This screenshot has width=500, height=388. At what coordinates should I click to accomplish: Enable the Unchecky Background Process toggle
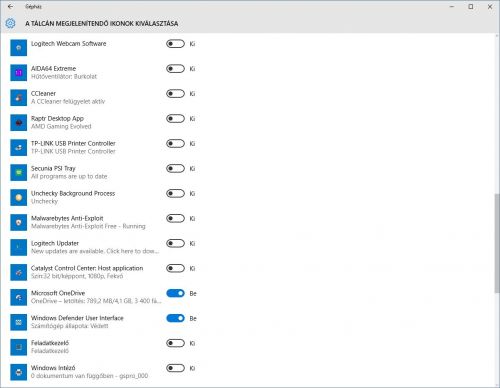pyautogui.click(x=175, y=194)
